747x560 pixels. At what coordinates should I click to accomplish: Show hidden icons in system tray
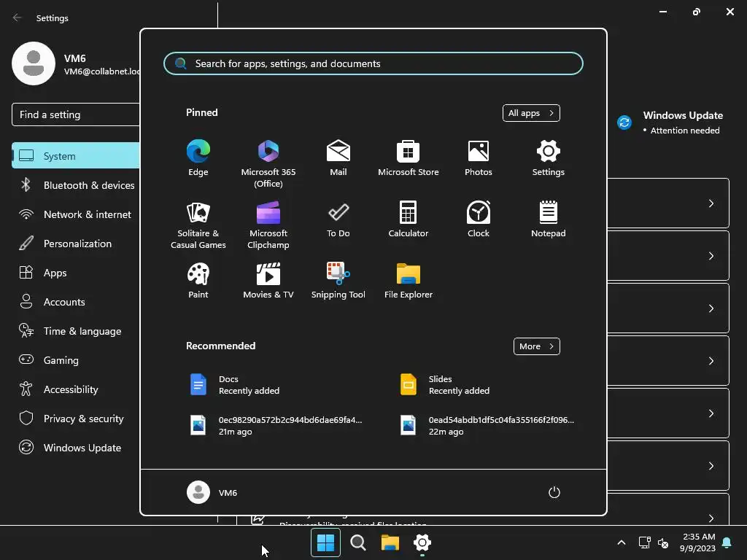(622, 542)
